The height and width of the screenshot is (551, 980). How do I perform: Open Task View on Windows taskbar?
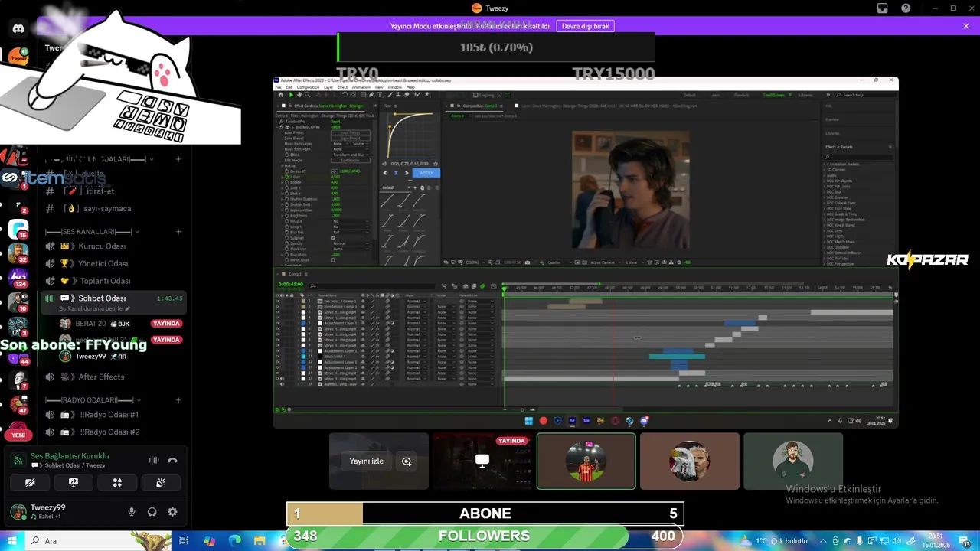coord(184,540)
